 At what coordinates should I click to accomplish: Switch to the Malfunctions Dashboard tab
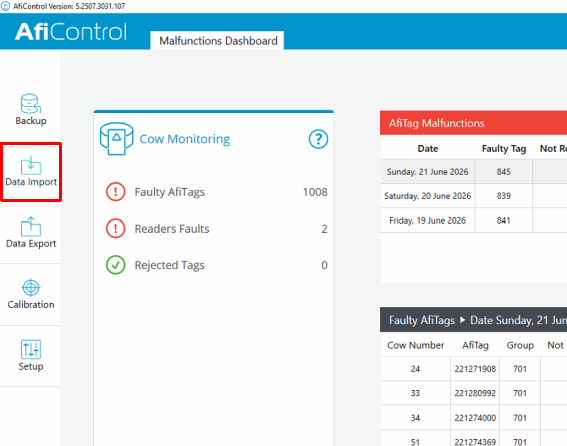(x=217, y=41)
